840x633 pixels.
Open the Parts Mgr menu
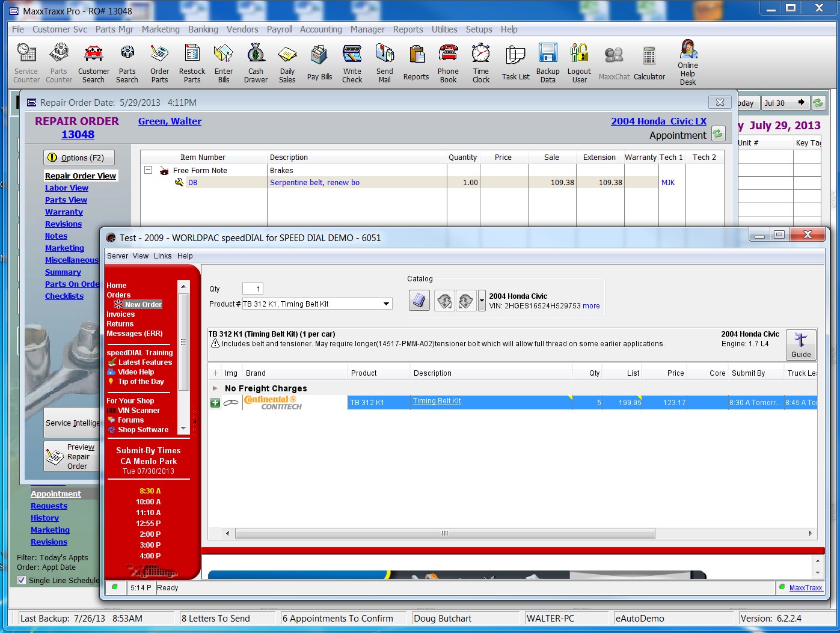pyautogui.click(x=114, y=29)
